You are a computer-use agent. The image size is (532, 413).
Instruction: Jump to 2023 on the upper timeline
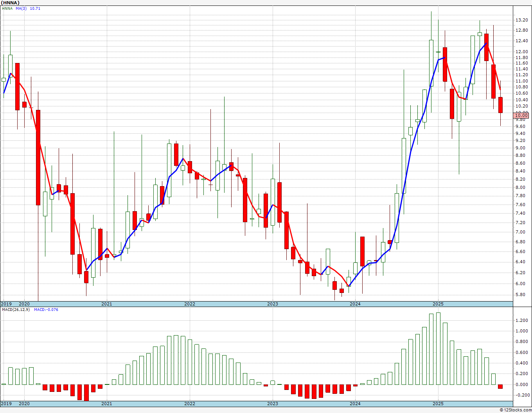[272, 304]
